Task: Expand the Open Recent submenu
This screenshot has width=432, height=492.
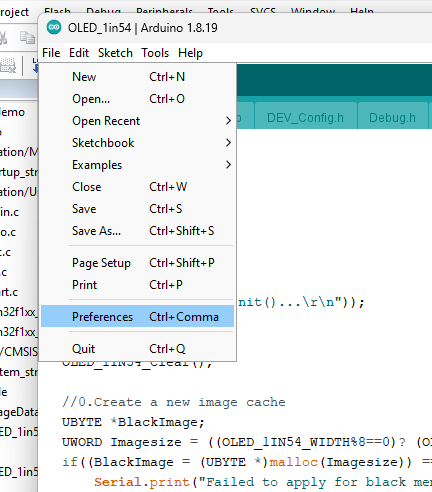Action: pyautogui.click(x=137, y=121)
